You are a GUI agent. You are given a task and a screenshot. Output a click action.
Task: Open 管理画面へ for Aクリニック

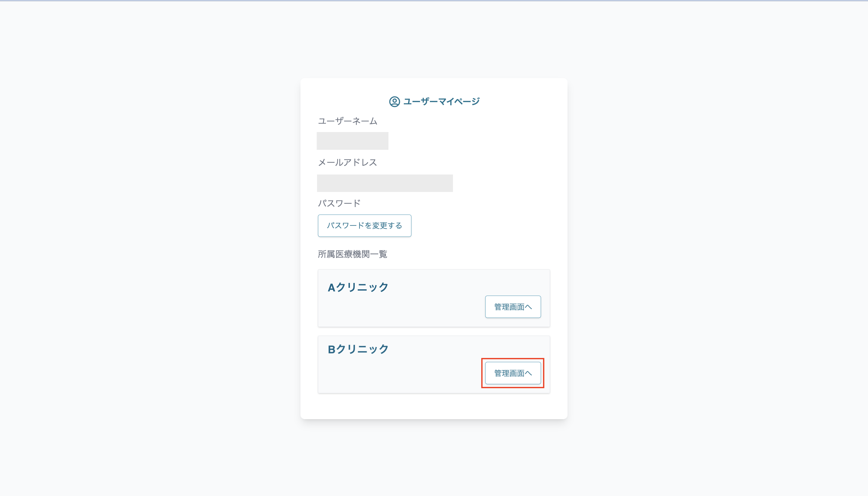[513, 307]
